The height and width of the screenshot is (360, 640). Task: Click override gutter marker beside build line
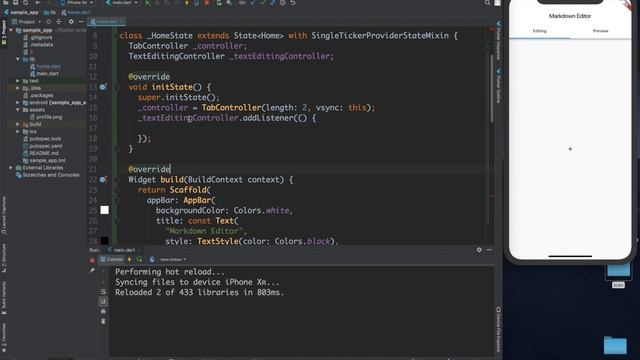[x=103, y=180]
